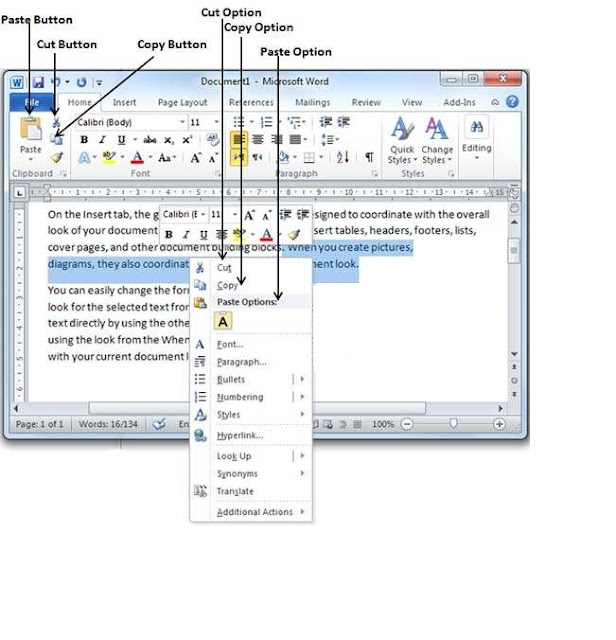Viewport: 616px width, 640px height.
Task: Click the Paste clipboard icon in ribbon
Action: 31,129
